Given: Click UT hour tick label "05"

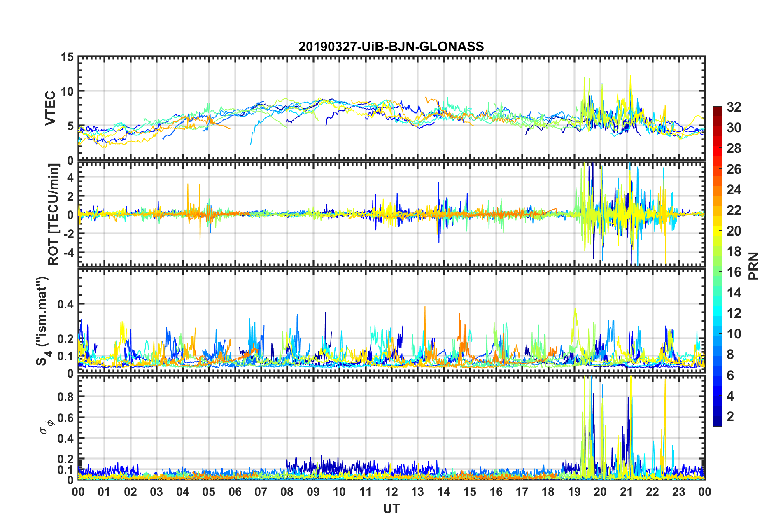Looking at the screenshot, I should pyautogui.click(x=209, y=492).
